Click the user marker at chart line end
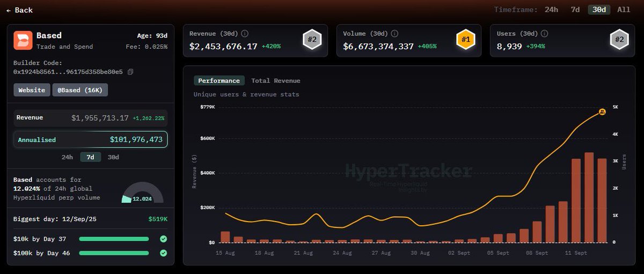Screen dimensions: 644x274 (x=602, y=112)
